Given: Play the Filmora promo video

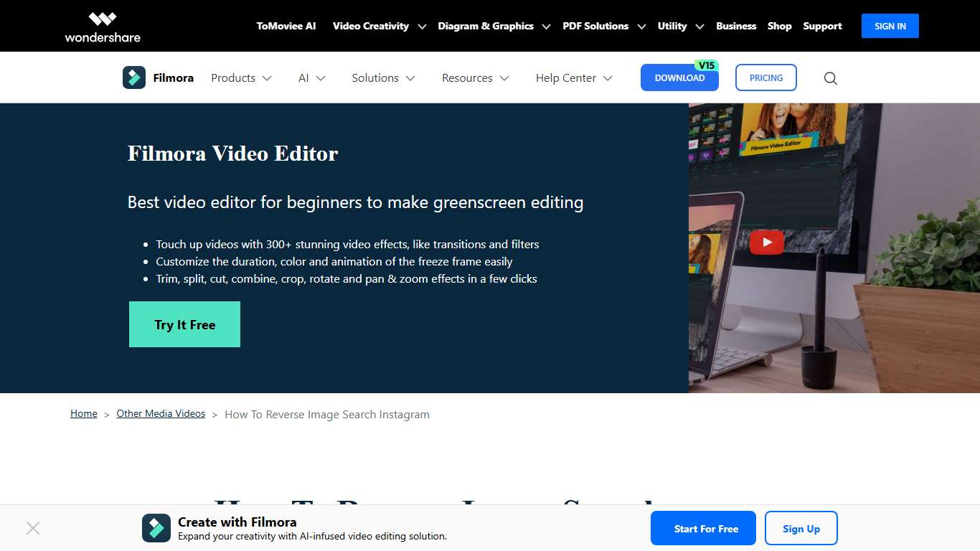Looking at the screenshot, I should click(766, 242).
